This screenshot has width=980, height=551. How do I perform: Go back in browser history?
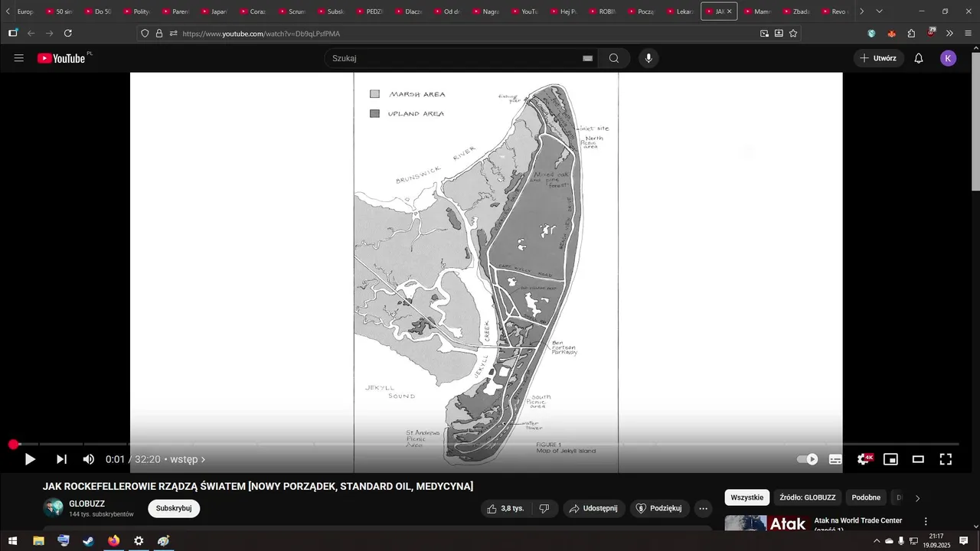tap(31, 33)
